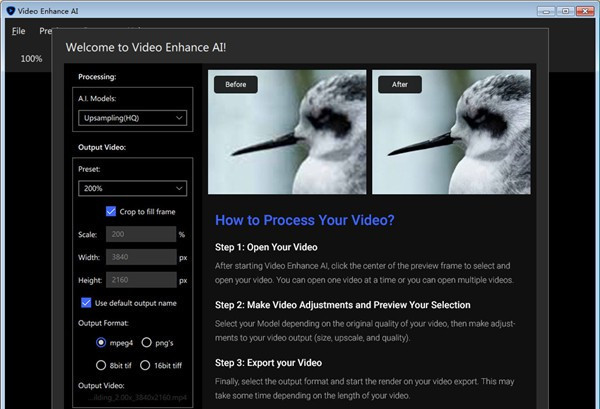This screenshot has width=600, height=409.
Task: Close the Video Enhance AI window
Action: pos(585,11)
